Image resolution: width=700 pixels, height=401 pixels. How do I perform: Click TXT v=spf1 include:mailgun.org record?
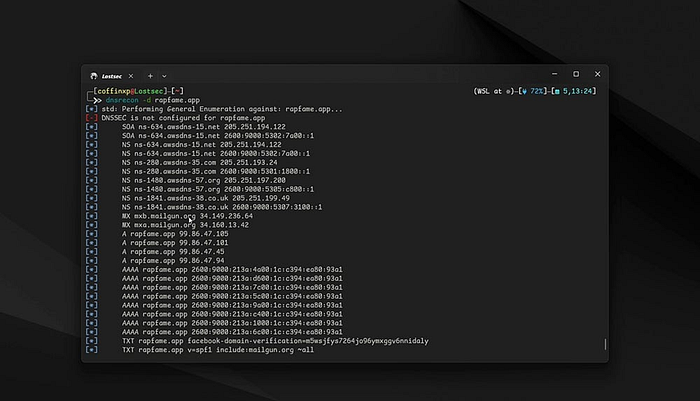pyautogui.click(x=218, y=350)
